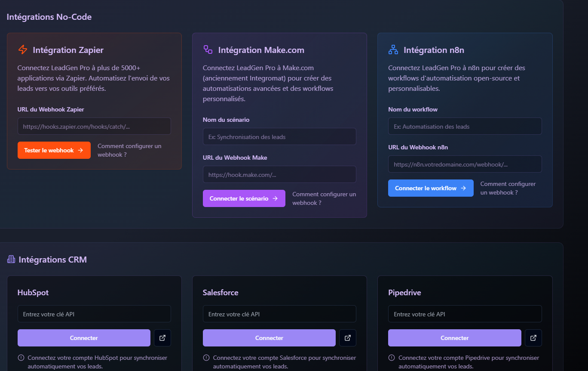This screenshot has height=371, width=588.
Task: Focus the HubSpot API key field
Action: pos(94,314)
